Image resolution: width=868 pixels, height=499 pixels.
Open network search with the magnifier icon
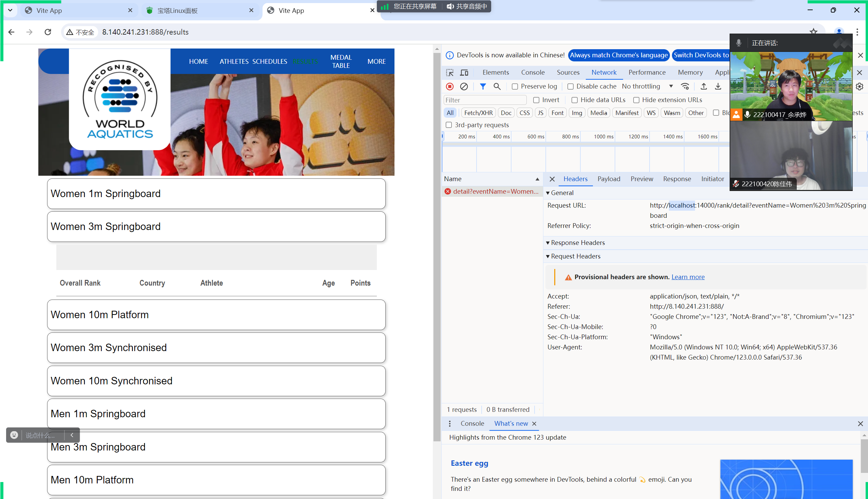click(x=497, y=87)
